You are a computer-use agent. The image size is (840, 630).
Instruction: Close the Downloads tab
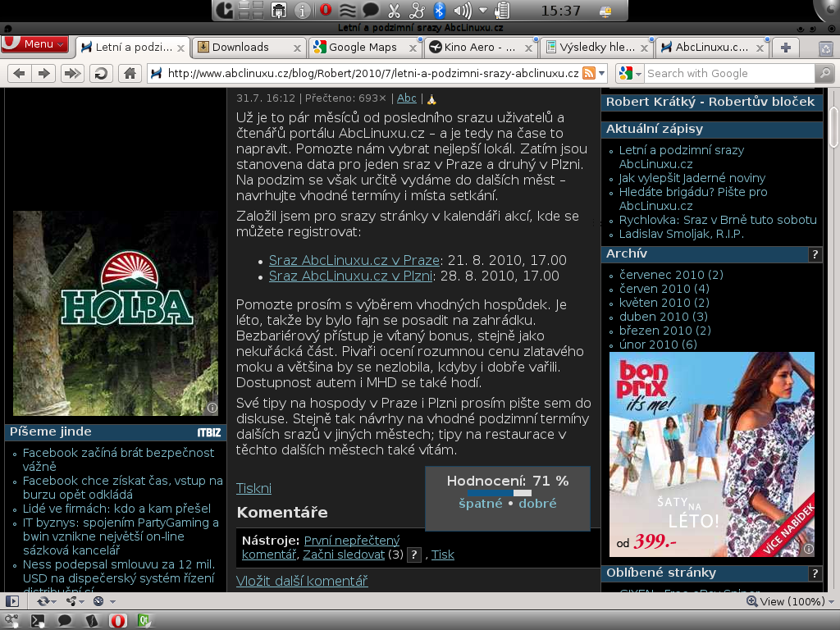[x=297, y=48]
